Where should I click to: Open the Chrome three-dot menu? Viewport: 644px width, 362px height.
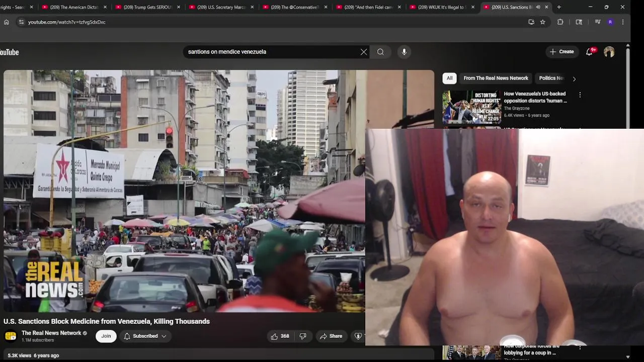(623, 22)
